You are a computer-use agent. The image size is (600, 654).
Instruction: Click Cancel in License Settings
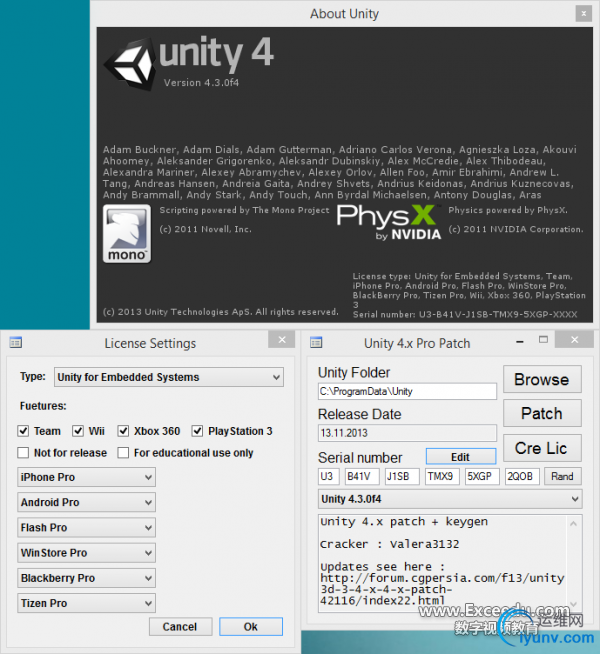click(181, 626)
